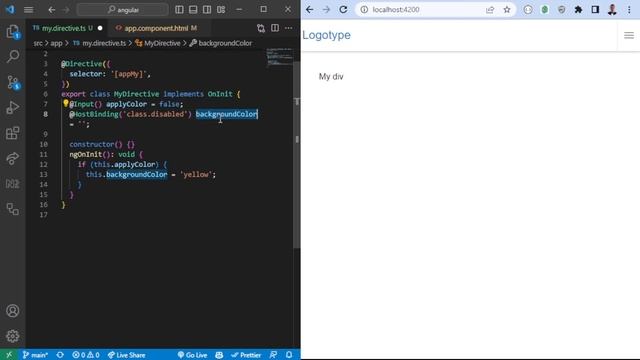
Task: Click the editor minimap preview
Action: (x=279, y=57)
